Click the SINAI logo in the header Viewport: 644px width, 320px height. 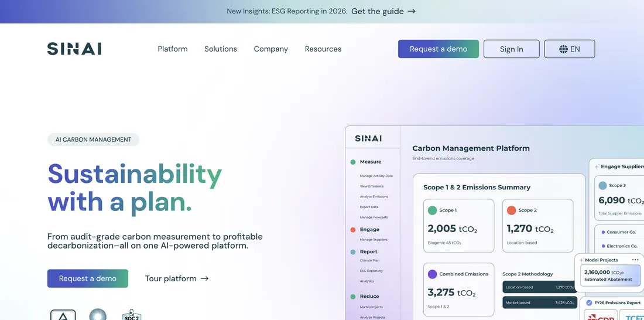(x=74, y=49)
